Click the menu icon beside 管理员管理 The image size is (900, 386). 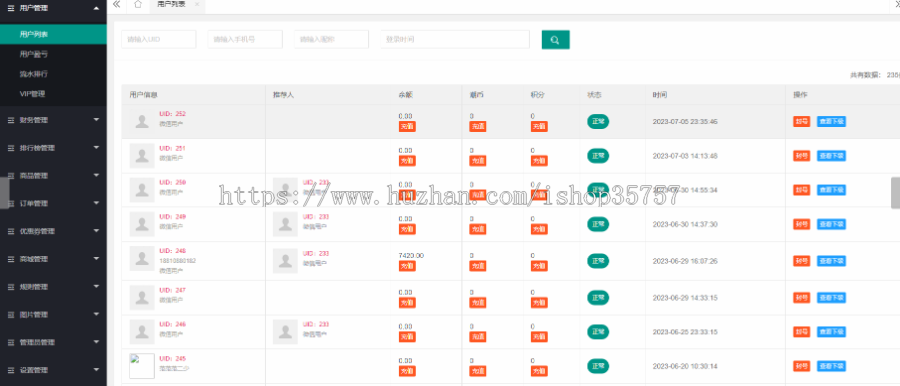click(x=10, y=342)
